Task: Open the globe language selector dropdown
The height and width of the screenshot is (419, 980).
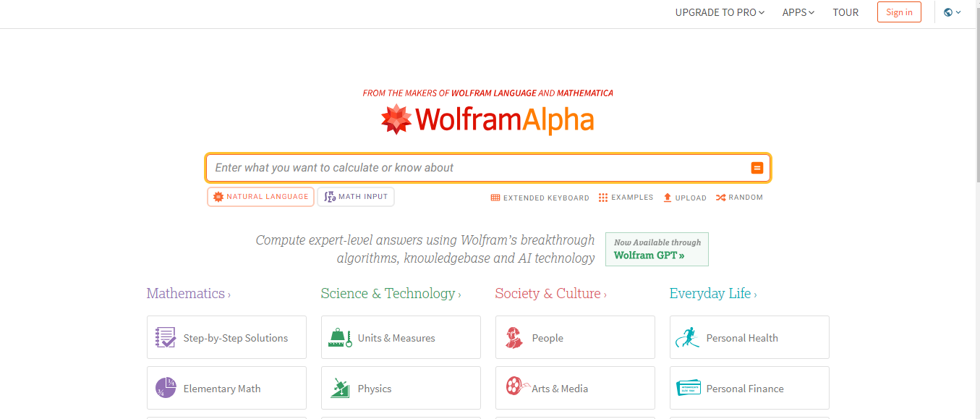Action: click(953, 12)
